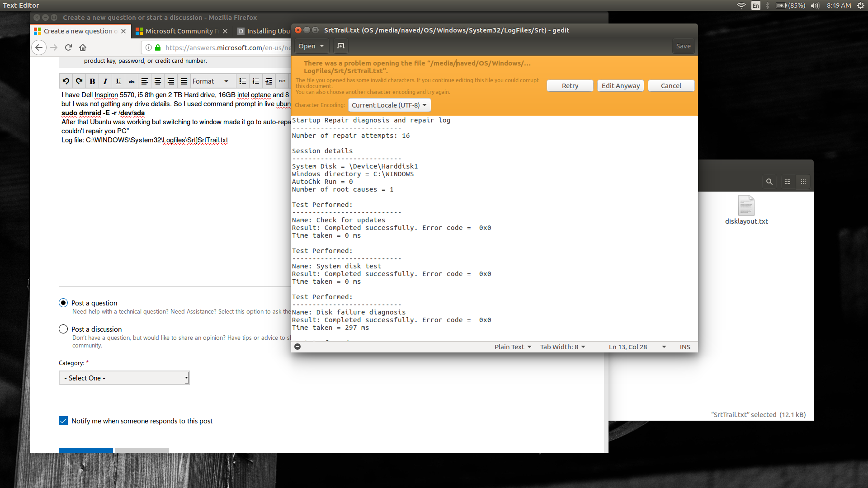
Task: Click the error indicator icon in gedit status bar
Action: click(x=297, y=347)
